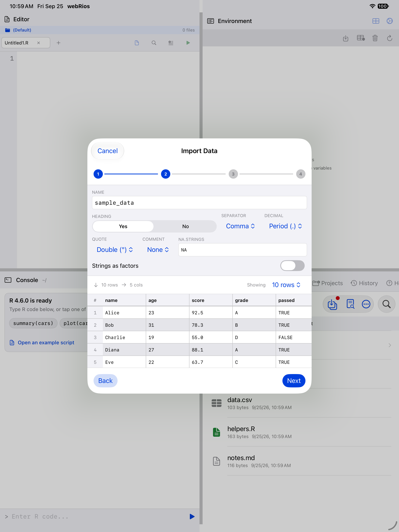Switch to the History tab
399x532 pixels.
pos(364,283)
